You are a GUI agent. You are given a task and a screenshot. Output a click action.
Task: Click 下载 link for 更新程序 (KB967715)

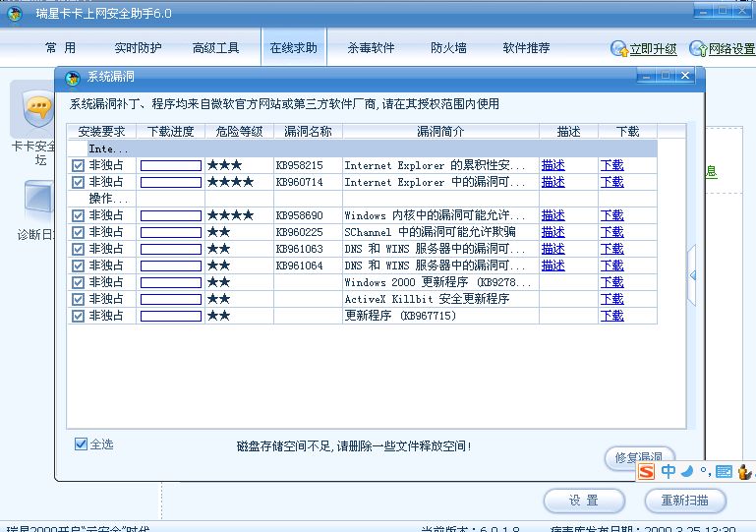tap(612, 316)
